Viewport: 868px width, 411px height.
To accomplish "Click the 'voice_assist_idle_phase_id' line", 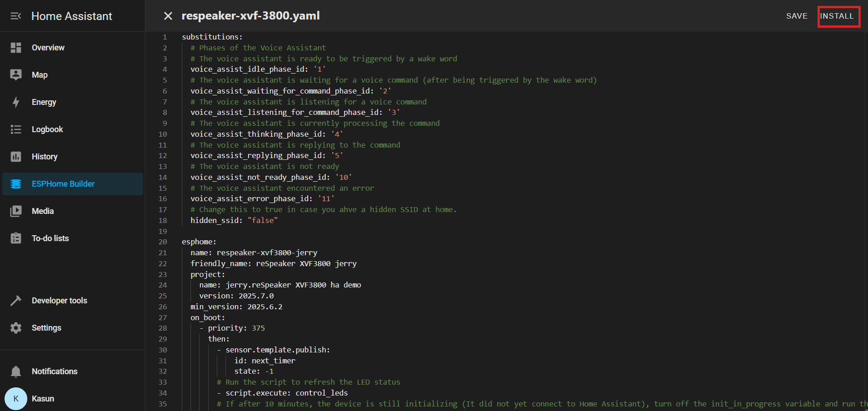I will tap(258, 69).
